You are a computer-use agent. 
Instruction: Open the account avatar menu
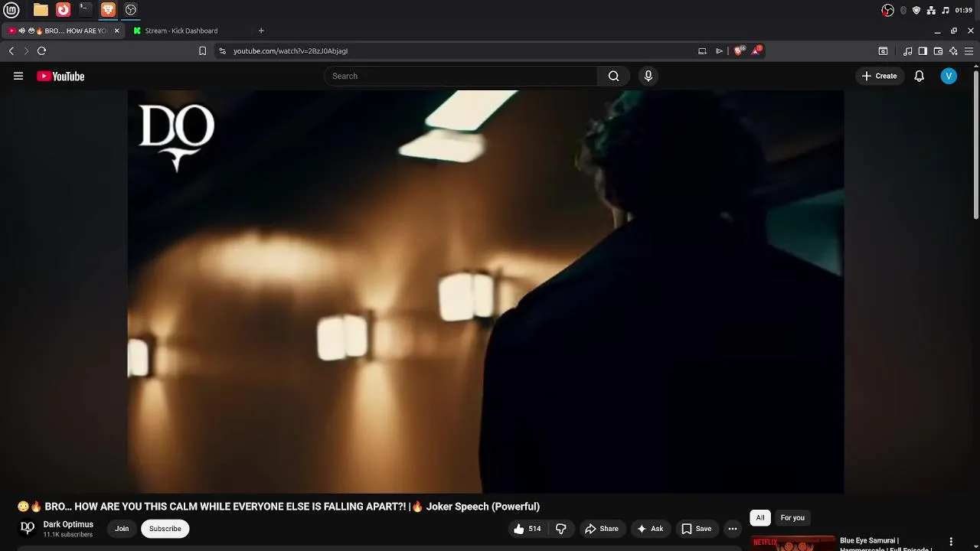pyautogui.click(x=949, y=76)
